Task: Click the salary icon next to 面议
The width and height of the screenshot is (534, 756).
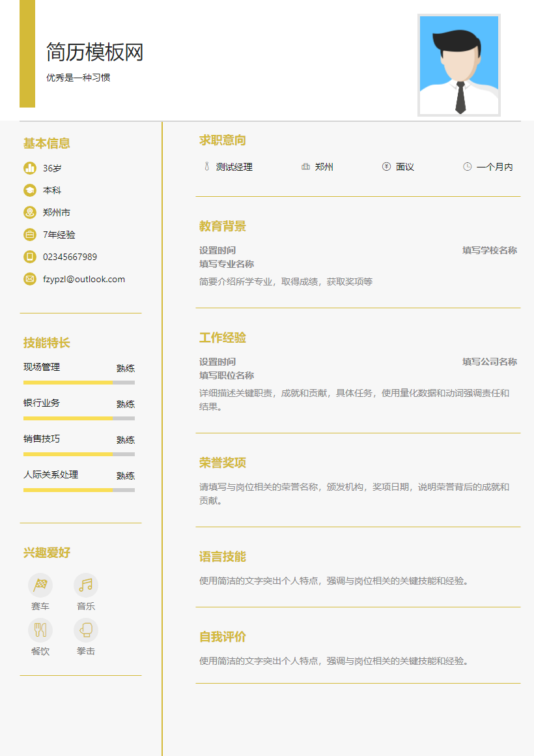Action: coord(387,166)
